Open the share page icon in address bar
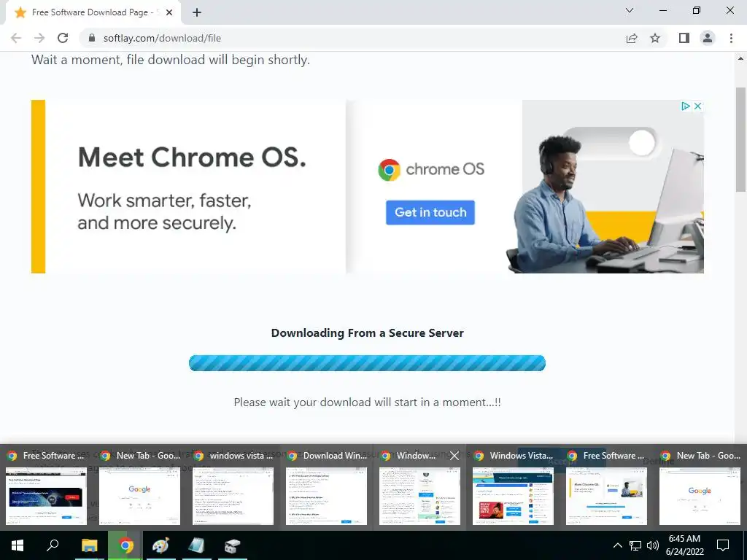The image size is (747, 560). [x=632, y=38]
